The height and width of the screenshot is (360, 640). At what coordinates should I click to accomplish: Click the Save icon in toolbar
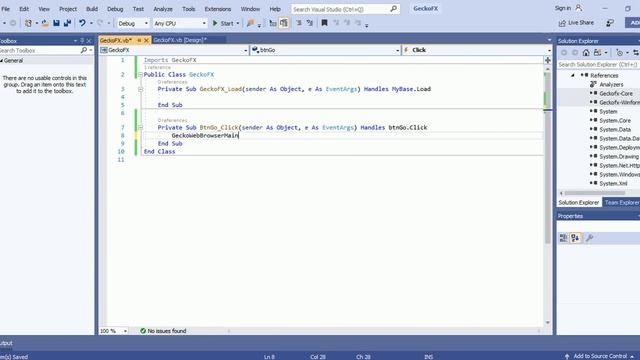click(56, 23)
